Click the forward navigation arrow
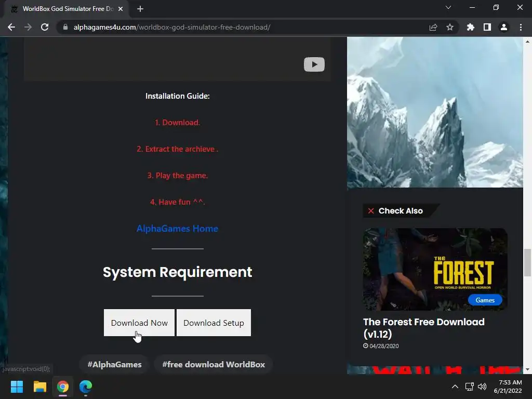This screenshot has height=399, width=532. pos(28,27)
